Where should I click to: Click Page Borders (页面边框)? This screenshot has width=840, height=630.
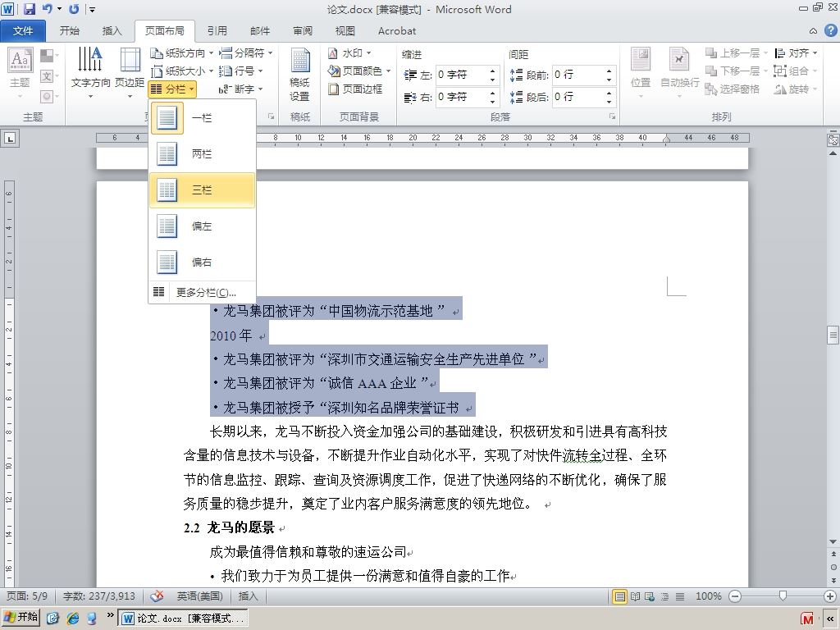point(356,89)
